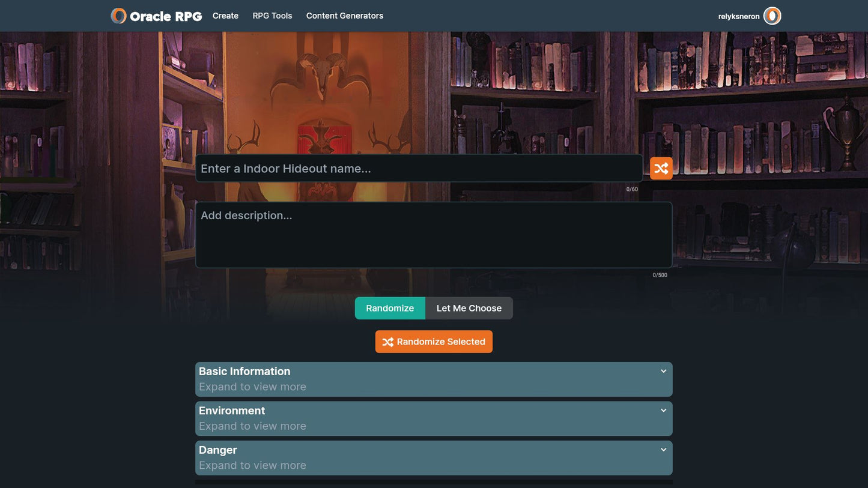Click the shuffle icon beside the name field
868x488 pixels.
(661, 169)
